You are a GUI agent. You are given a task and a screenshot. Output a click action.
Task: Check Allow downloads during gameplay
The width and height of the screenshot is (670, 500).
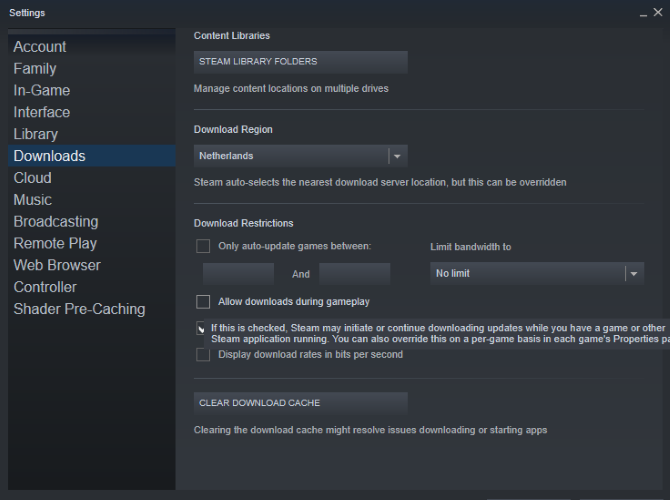(203, 301)
